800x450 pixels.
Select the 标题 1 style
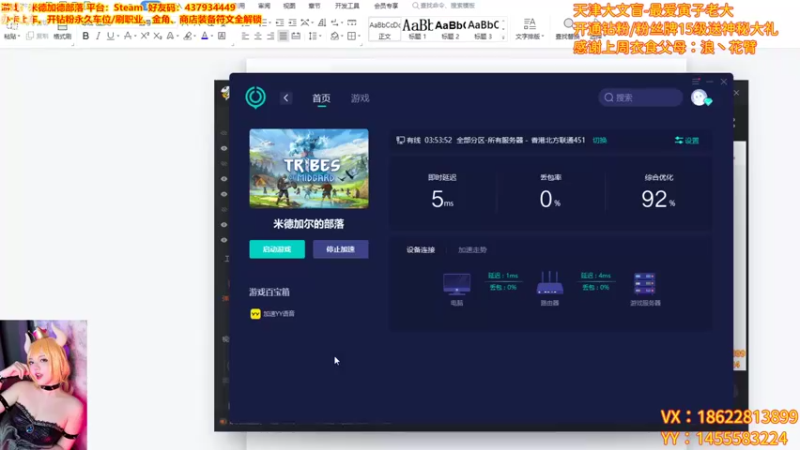pos(417,30)
